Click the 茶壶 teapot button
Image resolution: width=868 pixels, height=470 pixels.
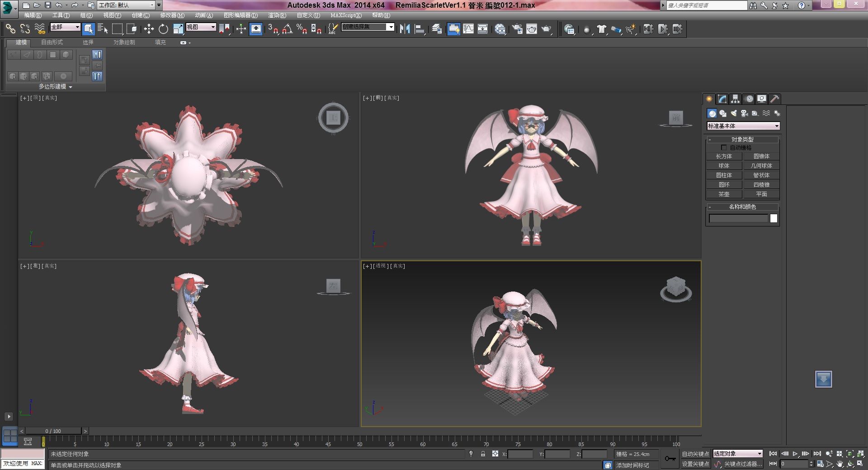pyautogui.click(x=724, y=194)
